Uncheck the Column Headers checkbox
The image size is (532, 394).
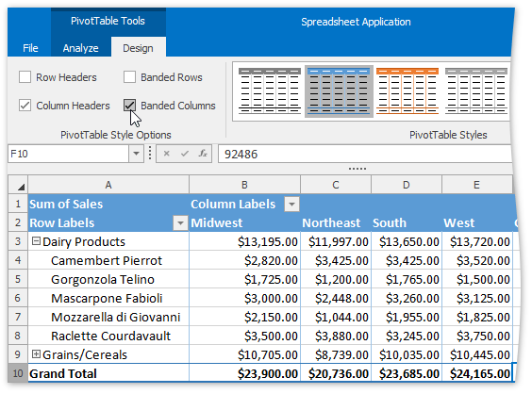coord(25,106)
